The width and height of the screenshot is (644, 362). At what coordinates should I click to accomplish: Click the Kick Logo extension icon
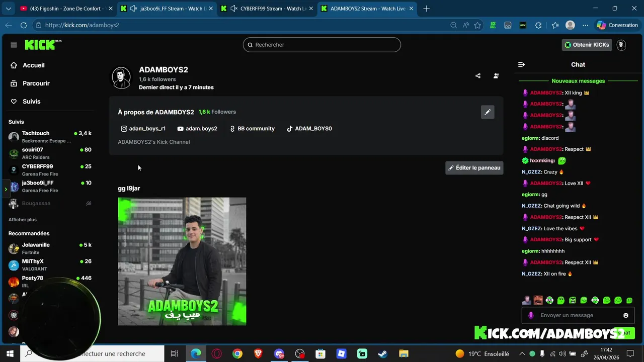493,25
